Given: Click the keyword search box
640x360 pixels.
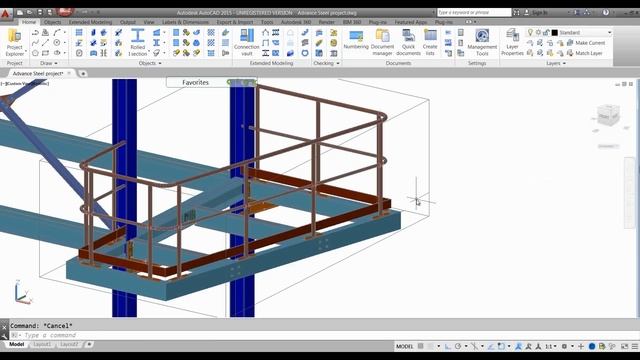Looking at the screenshot, I should click(x=473, y=13).
